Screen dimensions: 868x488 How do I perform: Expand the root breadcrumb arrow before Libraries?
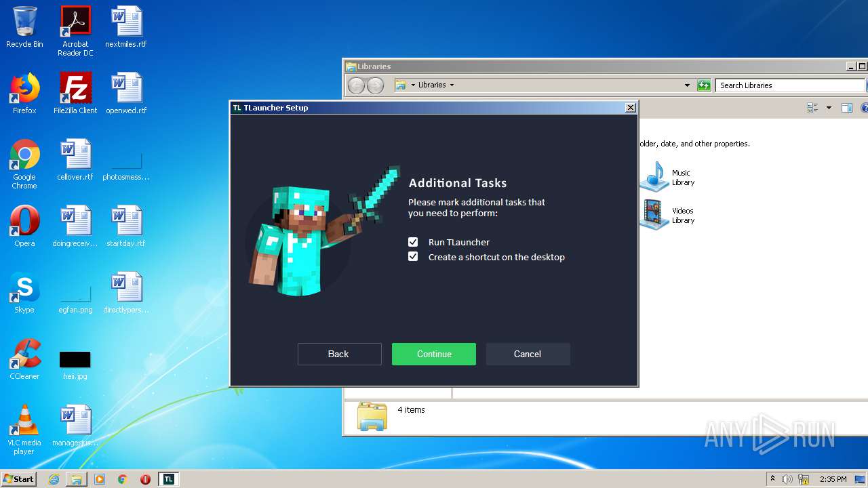412,85
